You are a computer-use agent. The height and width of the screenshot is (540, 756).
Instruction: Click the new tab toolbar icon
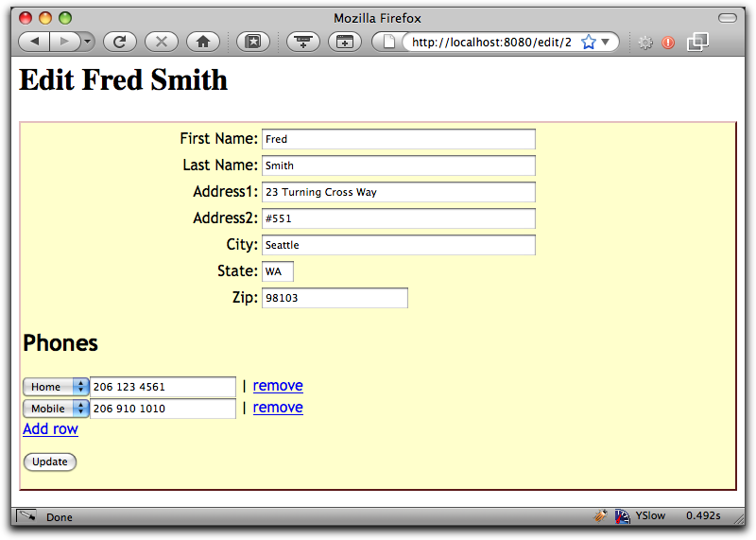tap(345, 42)
